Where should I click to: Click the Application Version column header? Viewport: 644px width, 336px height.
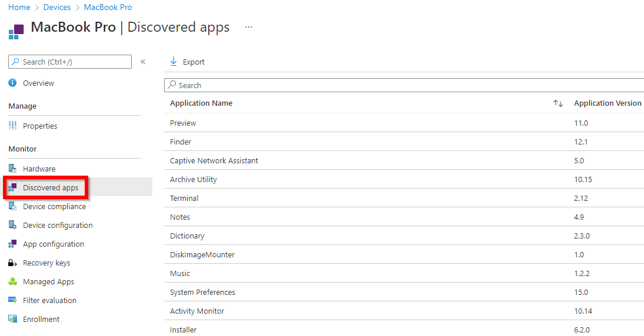(608, 103)
